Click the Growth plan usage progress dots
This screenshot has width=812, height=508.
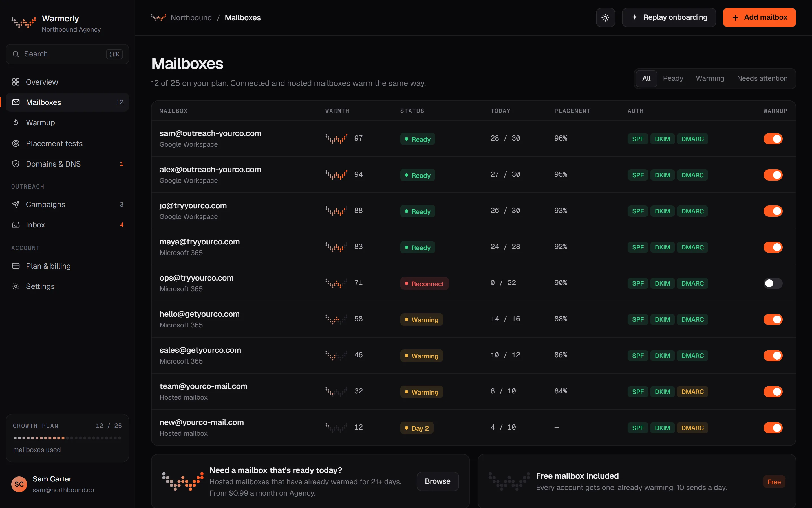click(x=67, y=438)
